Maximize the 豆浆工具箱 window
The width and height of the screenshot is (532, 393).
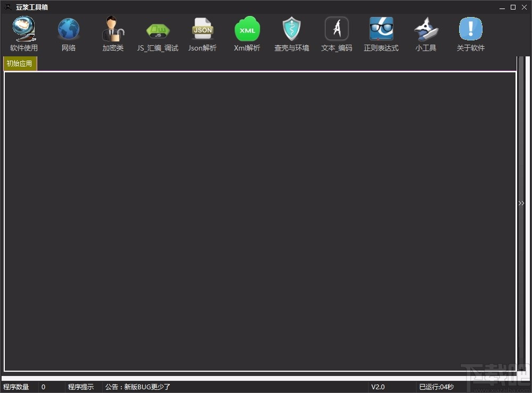[513, 7]
